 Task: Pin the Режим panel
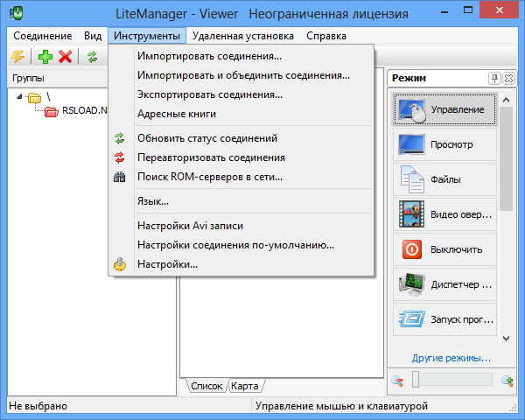[494, 79]
